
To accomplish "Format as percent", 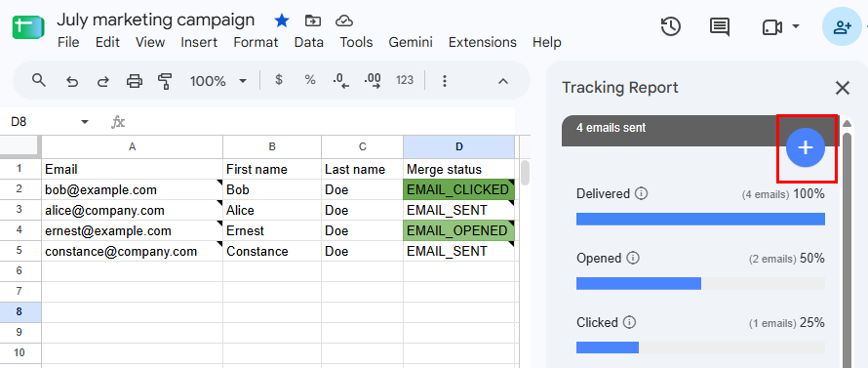I will (x=310, y=80).
